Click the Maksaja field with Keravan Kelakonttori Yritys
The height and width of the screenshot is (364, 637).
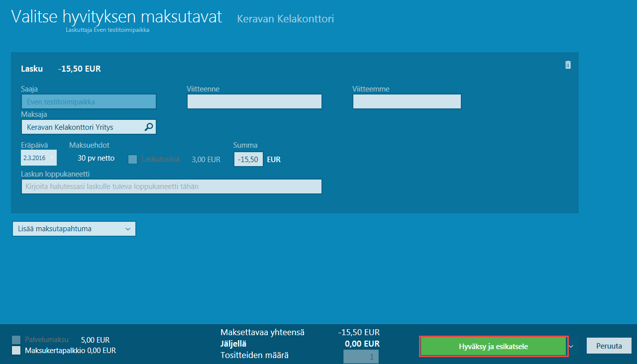pyautogui.click(x=82, y=127)
